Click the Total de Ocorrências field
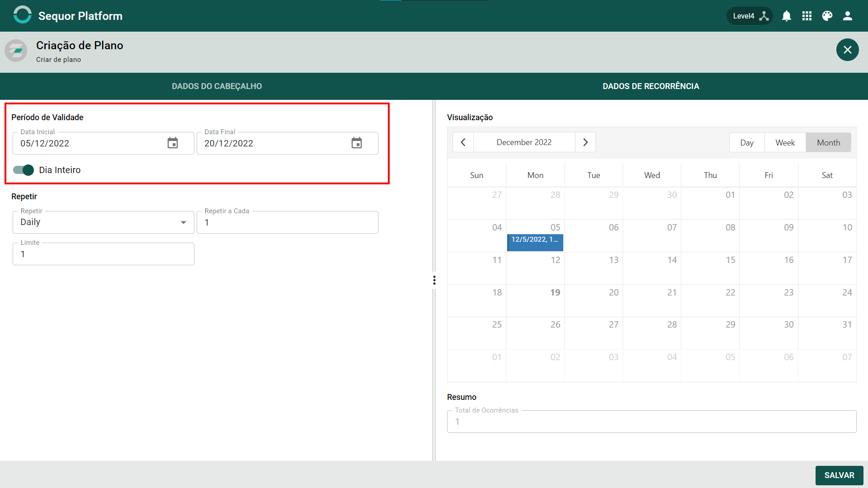 click(x=651, y=422)
